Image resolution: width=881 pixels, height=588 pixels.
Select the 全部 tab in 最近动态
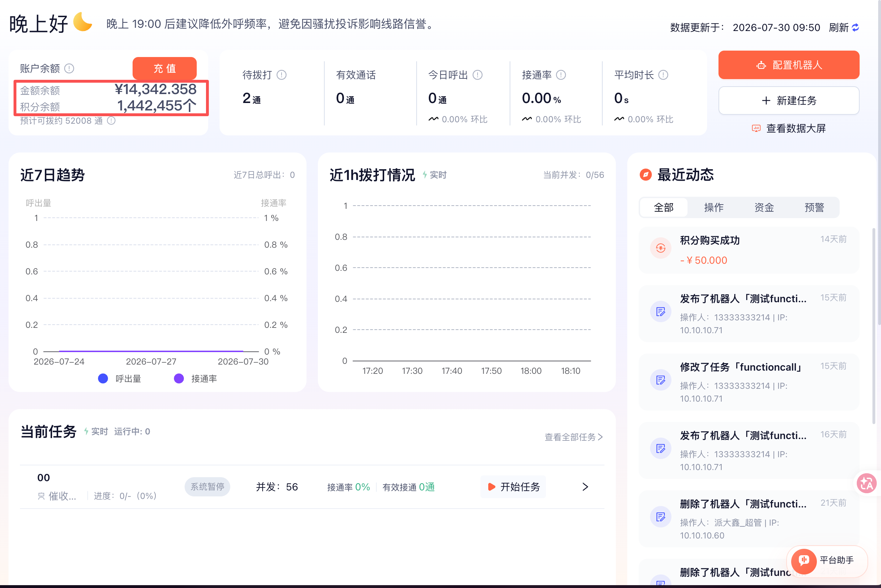(664, 207)
